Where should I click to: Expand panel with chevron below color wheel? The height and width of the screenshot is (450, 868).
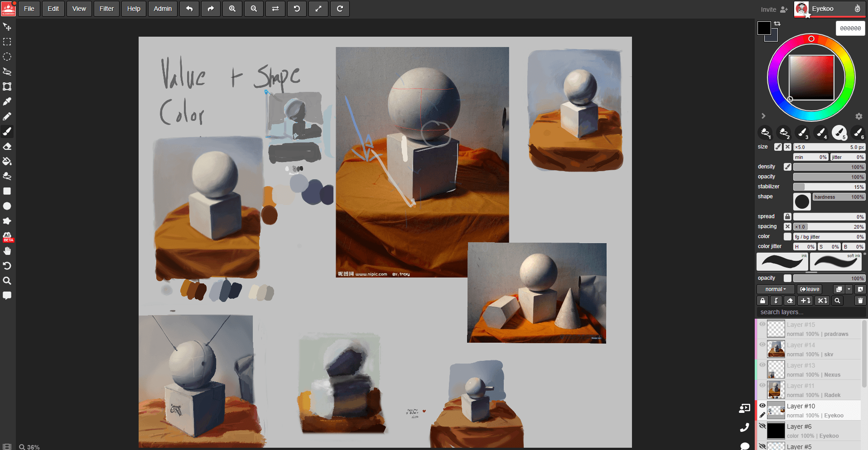tap(763, 116)
